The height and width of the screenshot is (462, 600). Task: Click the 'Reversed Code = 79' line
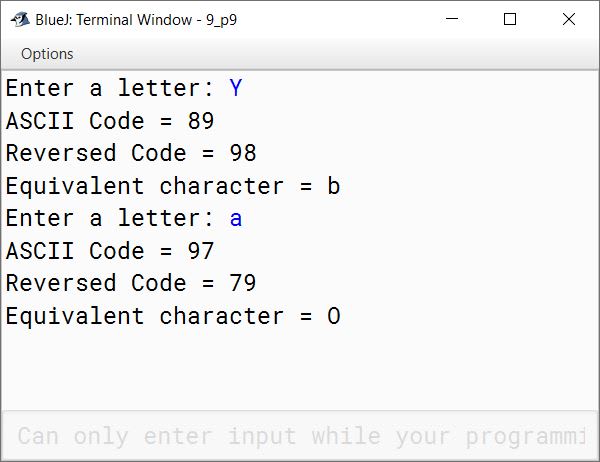point(131,283)
